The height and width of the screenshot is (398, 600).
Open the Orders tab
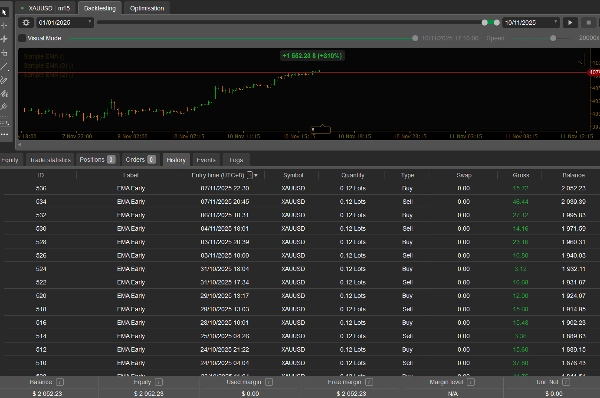[x=140, y=160]
